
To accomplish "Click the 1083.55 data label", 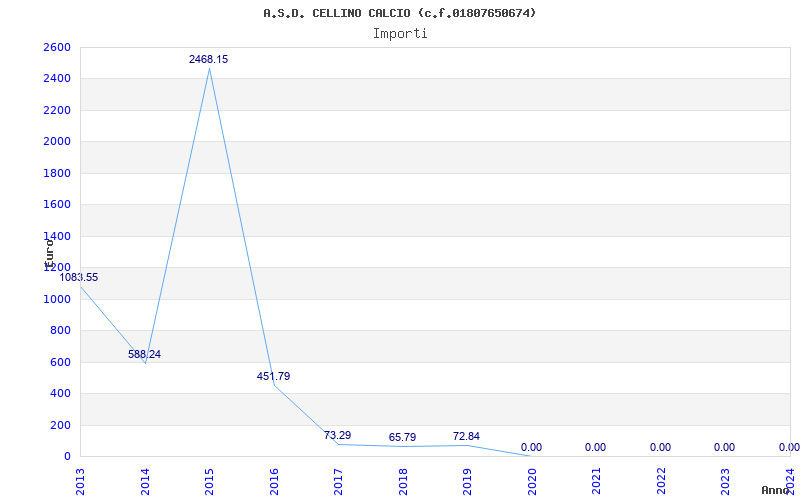I will 79,278.
